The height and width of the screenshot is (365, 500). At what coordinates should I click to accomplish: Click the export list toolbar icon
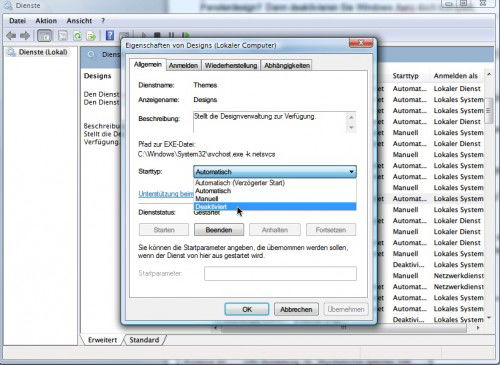[x=91, y=36]
